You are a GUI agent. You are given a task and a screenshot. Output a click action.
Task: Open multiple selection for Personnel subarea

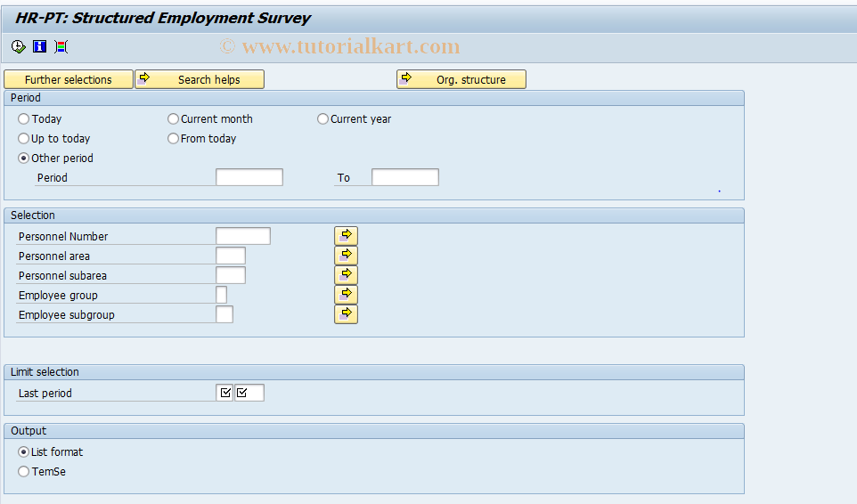(346, 275)
